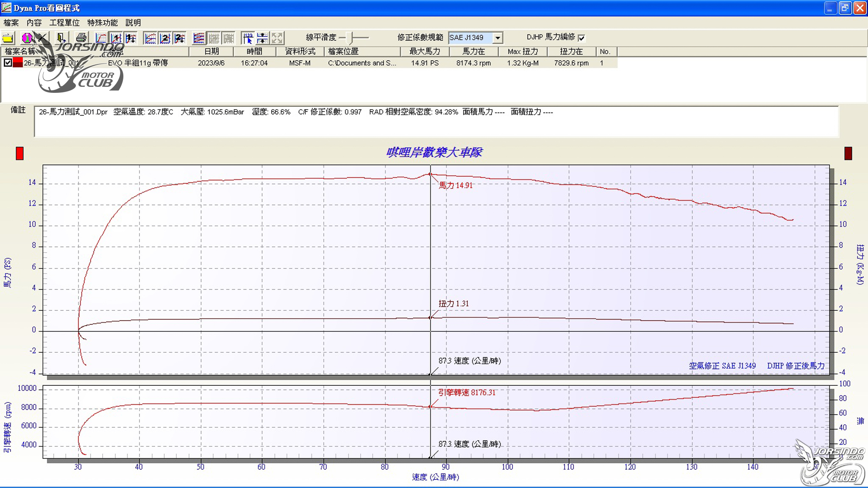Open the 說明 menu
This screenshot has height=488, width=868.
pyautogui.click(x=133, y=22)
